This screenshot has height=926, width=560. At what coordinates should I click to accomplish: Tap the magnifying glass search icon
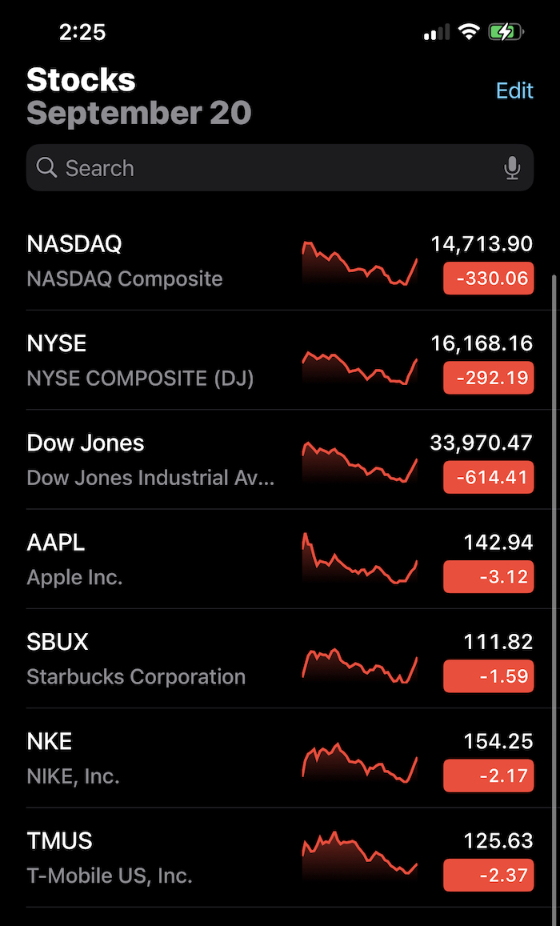(x=46, y=168)
